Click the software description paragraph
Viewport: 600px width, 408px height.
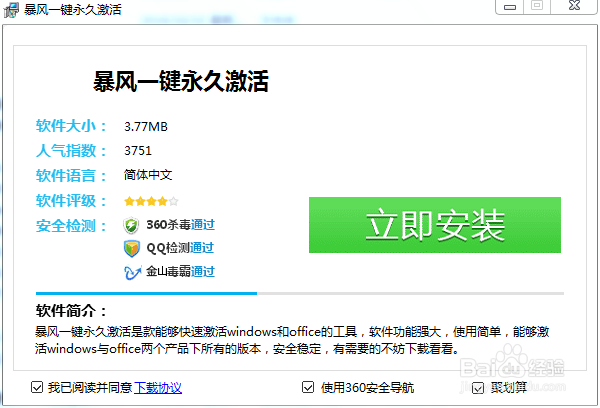coord(292,340)
